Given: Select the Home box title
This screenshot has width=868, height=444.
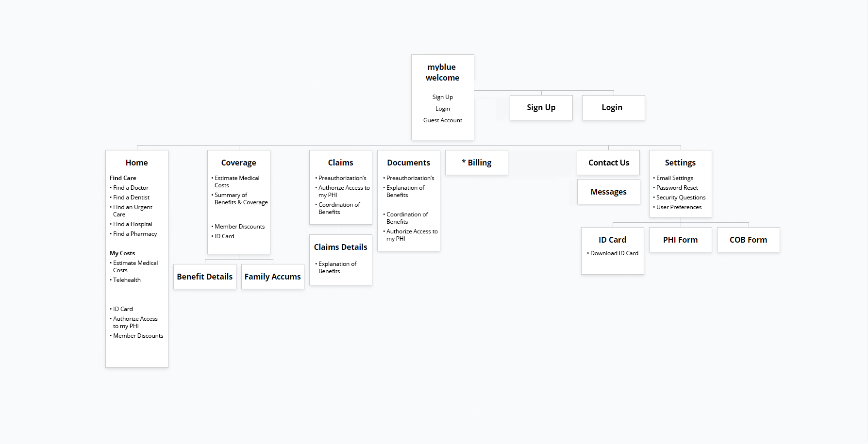Looking at the screenshot, I should [136, 163].
